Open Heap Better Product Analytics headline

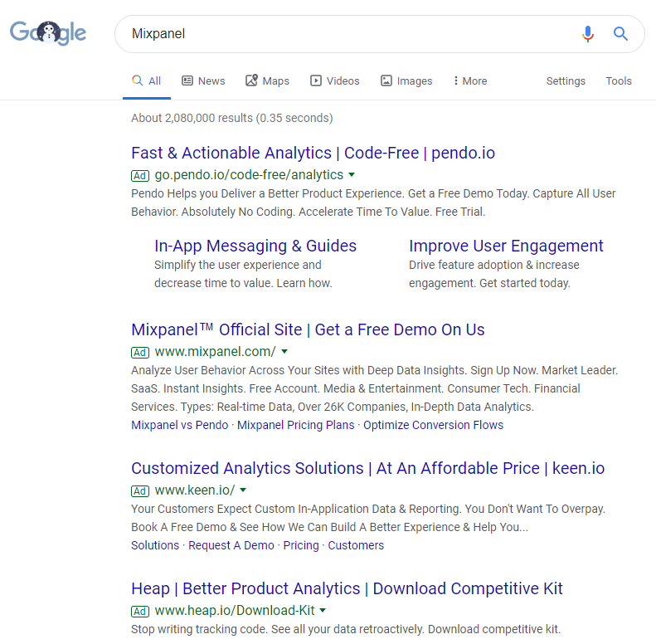click(347, 588)
